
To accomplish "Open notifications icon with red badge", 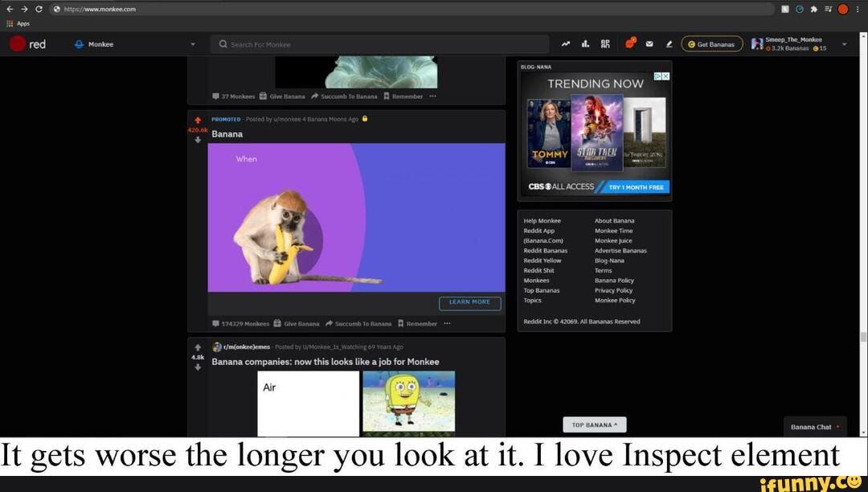I will point(630,43).
